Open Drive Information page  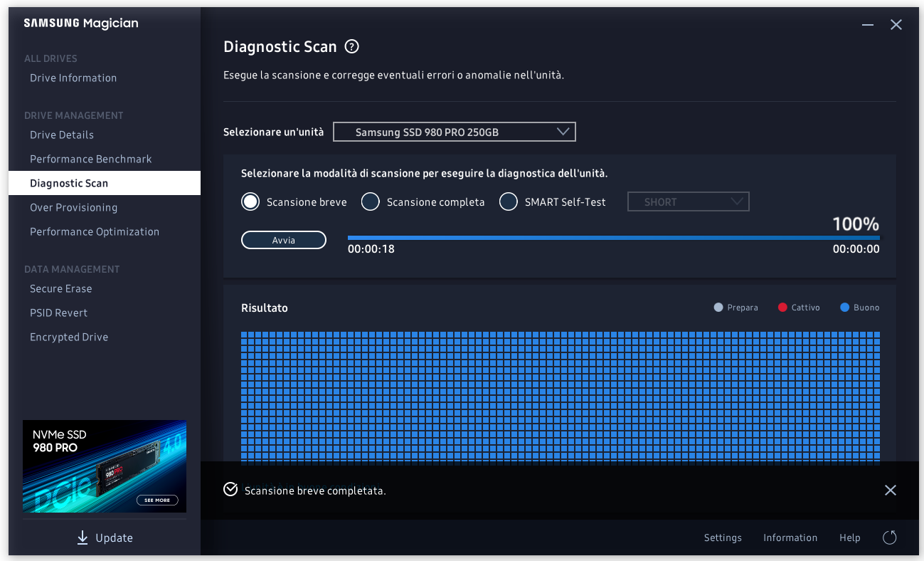tap(73, 78)
